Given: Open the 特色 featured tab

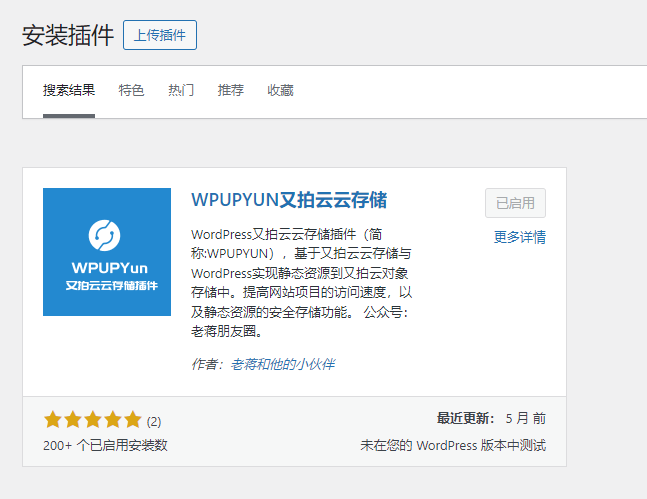Looking at the screenshot, I should coord(131,90).
